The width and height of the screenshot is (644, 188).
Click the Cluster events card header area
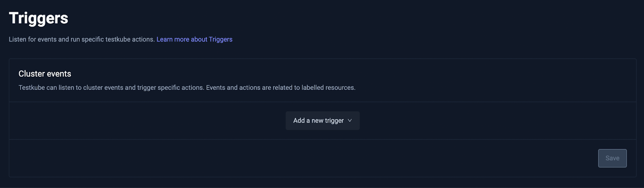[x=322, y=80]
